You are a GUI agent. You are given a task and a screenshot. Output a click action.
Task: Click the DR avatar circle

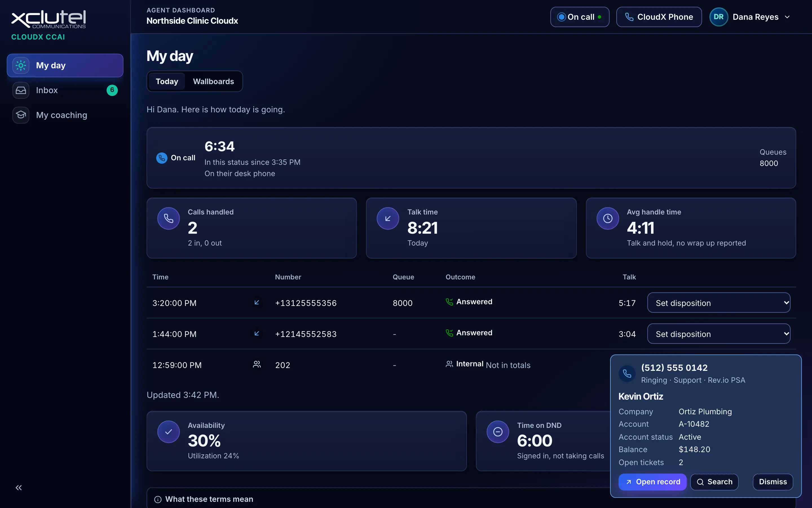(x=718, y=17)
